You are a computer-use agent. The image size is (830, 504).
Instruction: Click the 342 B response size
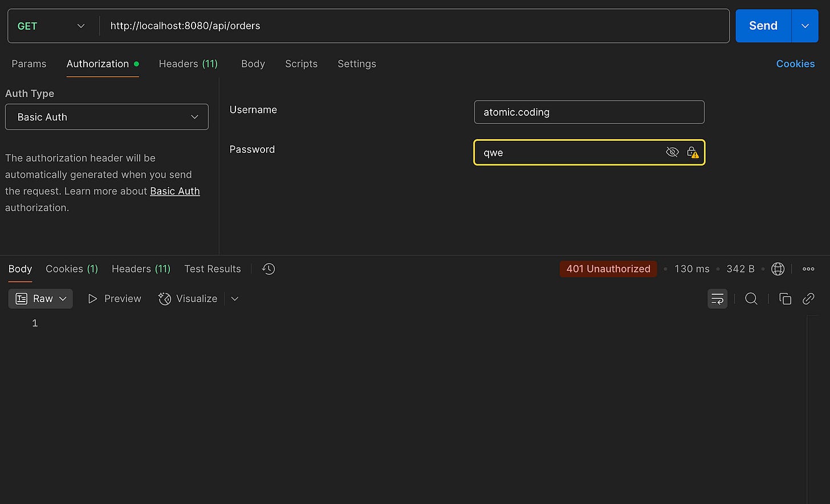741,269
